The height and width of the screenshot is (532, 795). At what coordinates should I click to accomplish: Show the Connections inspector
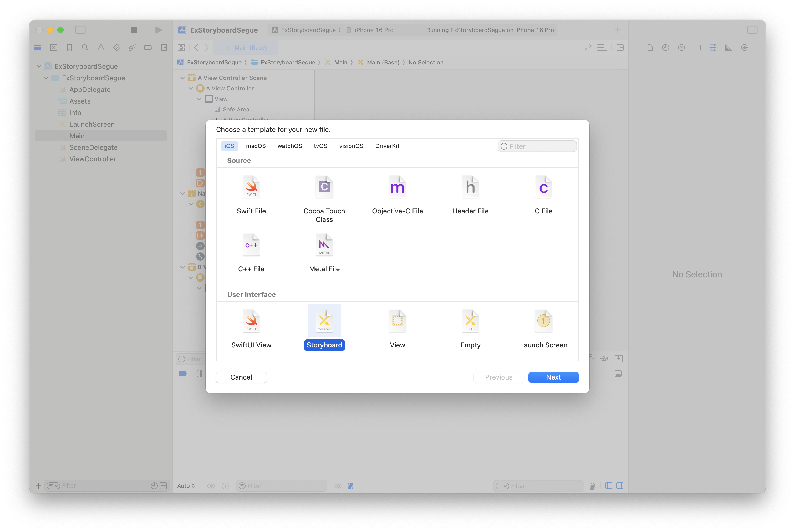(x=745, y=48)
